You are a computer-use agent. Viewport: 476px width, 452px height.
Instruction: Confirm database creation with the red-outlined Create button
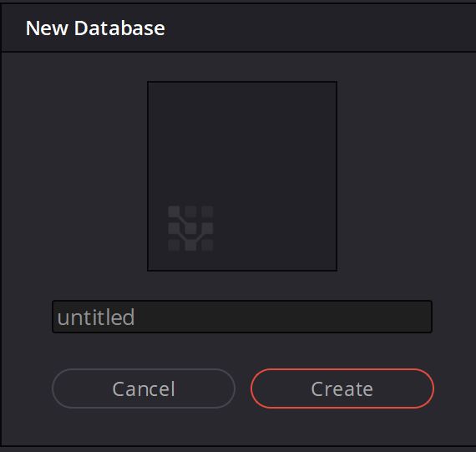point(342,389)
